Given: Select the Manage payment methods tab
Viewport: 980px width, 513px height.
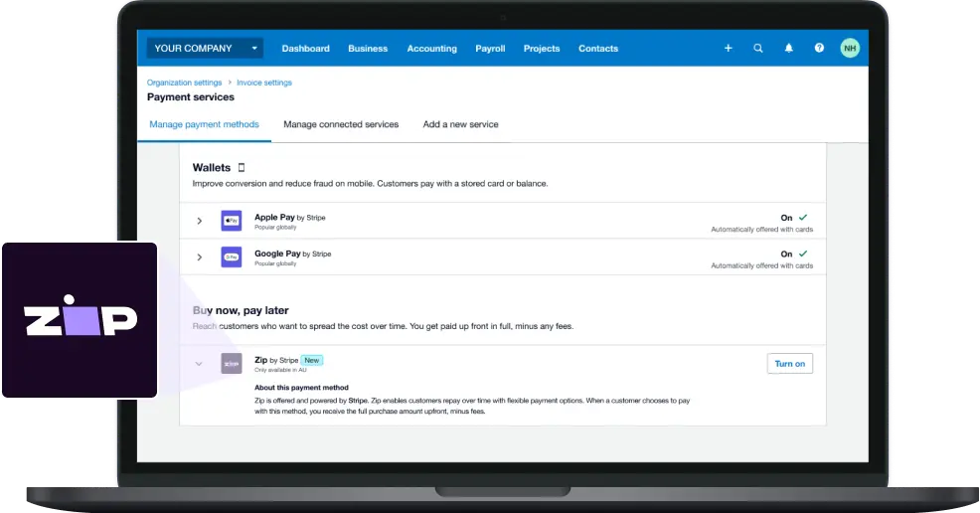Looking at the screenshot, I should (205, 124).
